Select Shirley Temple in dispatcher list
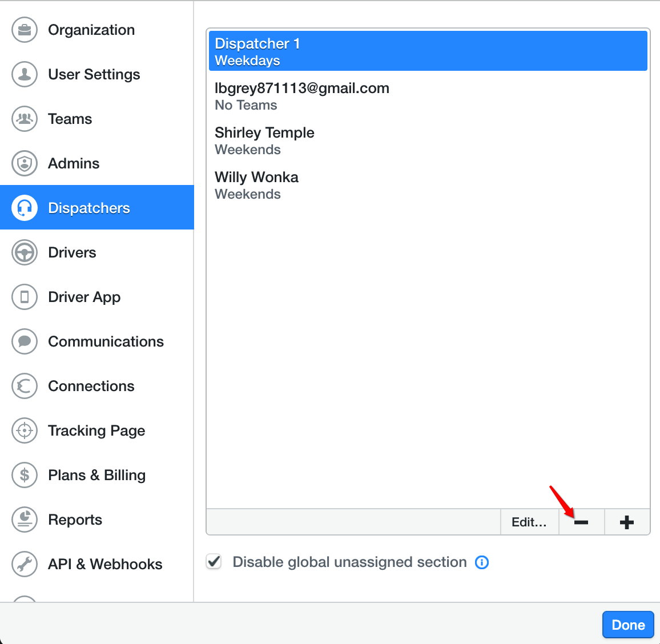This screenshot has width=660, height=644. tap(428, 140)
